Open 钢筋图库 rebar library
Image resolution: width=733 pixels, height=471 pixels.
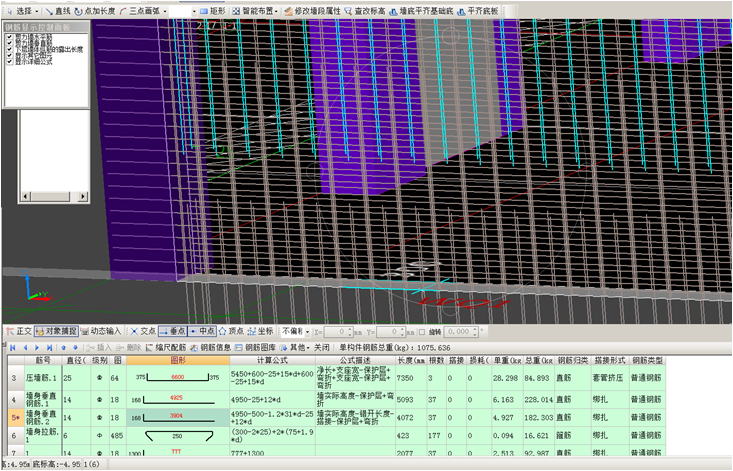click(256, 348)
